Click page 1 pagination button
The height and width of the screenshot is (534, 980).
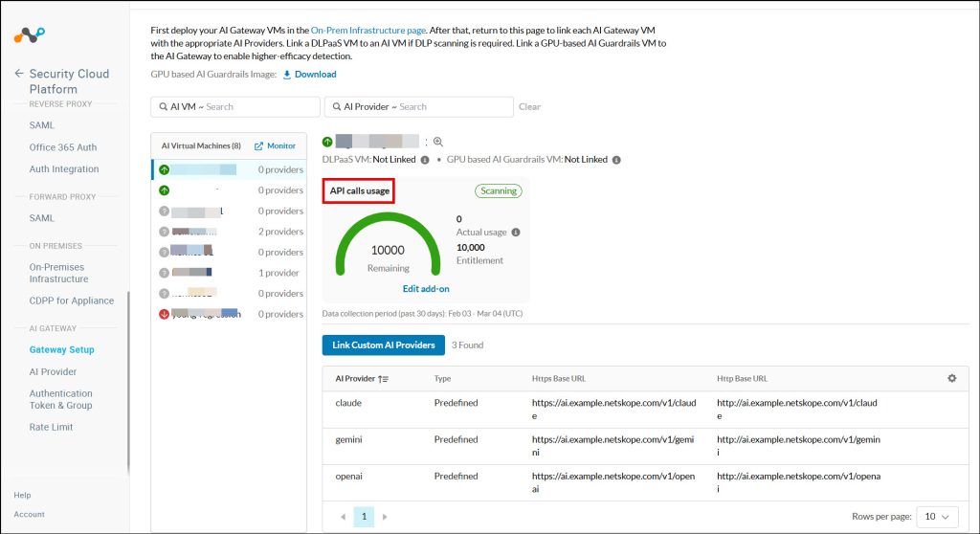364,517
